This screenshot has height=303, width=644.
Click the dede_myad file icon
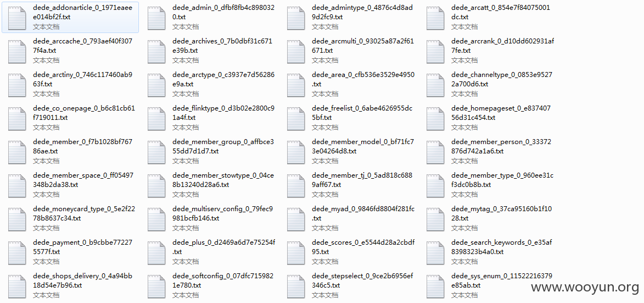(x=296, y=218)
